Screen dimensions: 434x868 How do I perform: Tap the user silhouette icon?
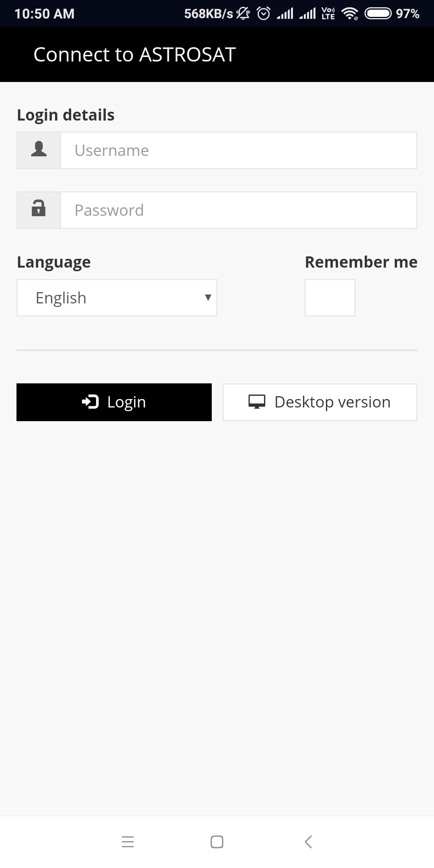pyautogui.click(x=39, y=149)
